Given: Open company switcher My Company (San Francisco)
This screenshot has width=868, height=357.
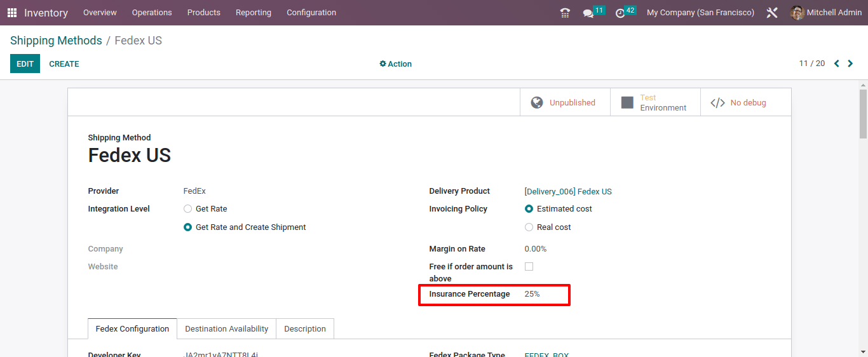Looking at the screenshot, I should [700, 13].
